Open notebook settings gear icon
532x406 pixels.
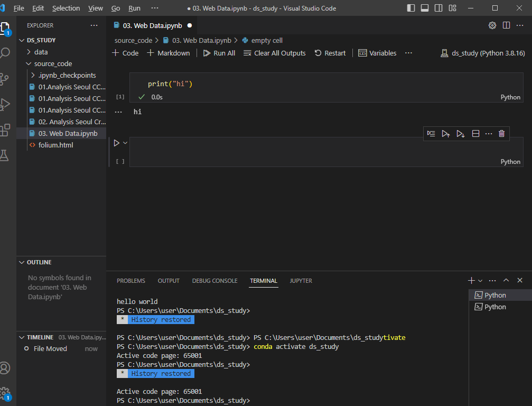492,25
